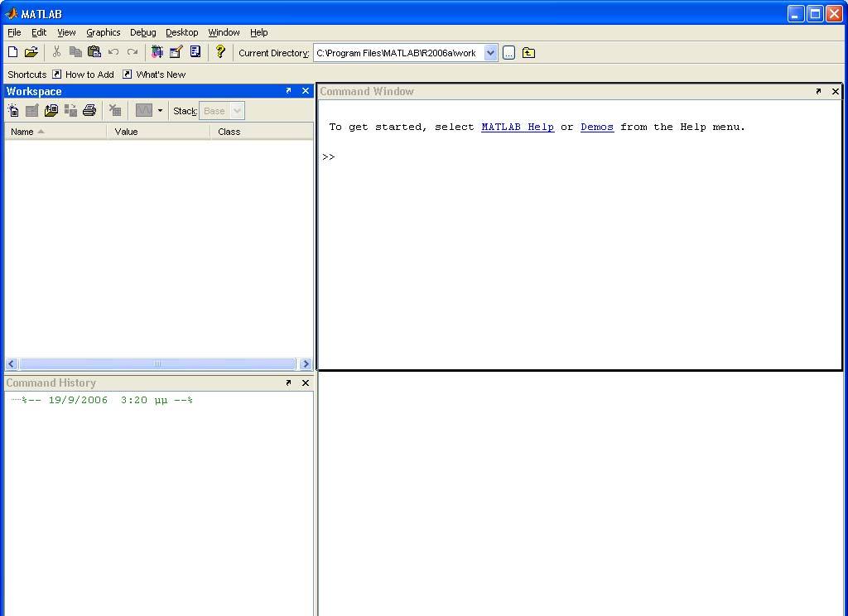Undock the Command Window
The image size is (848, 616).
(x=818, y=91)
